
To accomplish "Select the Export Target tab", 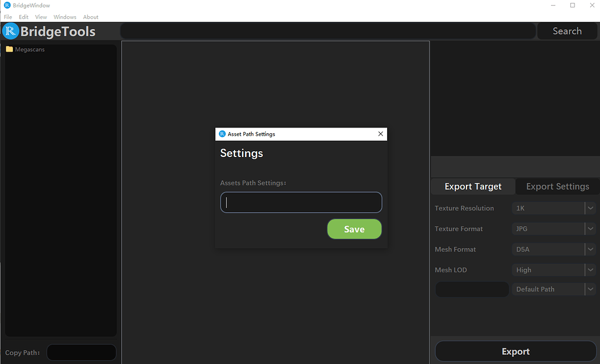I will [473, 187].
